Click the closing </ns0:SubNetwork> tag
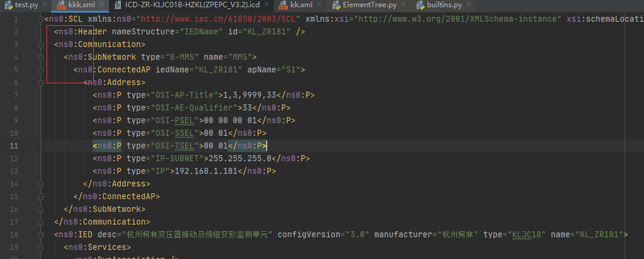The image size is (644, 259). (x=105, y=209)
